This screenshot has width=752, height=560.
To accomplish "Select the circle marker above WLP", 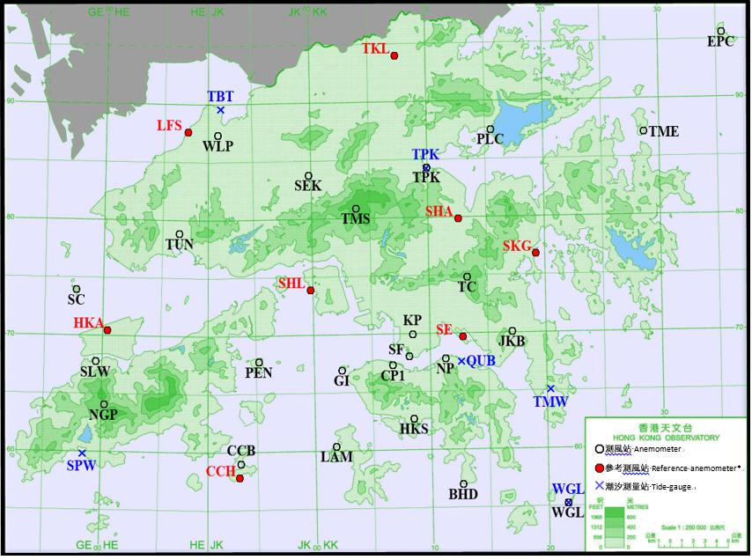I will [x=217, y=136].
